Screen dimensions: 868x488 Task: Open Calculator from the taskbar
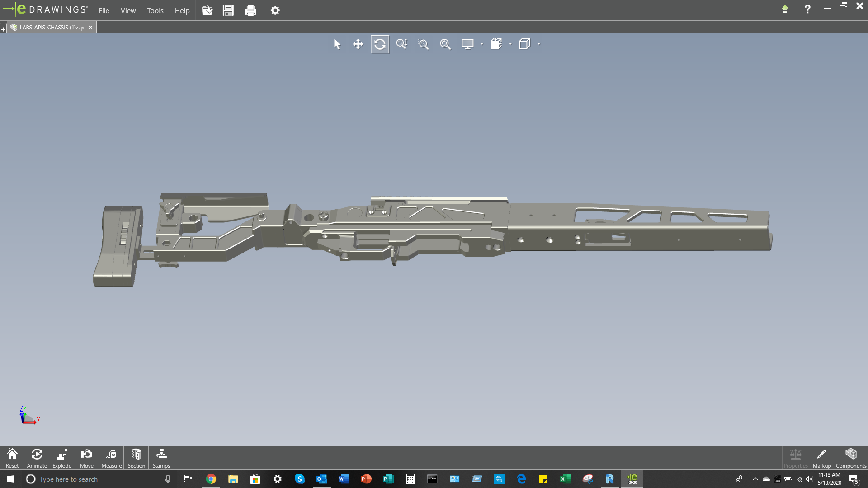(x=410, y=479)
